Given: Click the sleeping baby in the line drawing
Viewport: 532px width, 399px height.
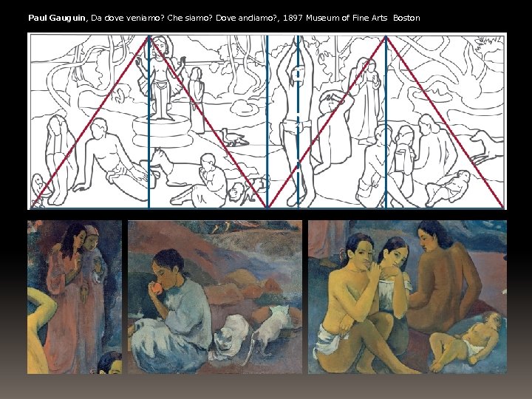Looking at the screenshot, I should 448,187.
